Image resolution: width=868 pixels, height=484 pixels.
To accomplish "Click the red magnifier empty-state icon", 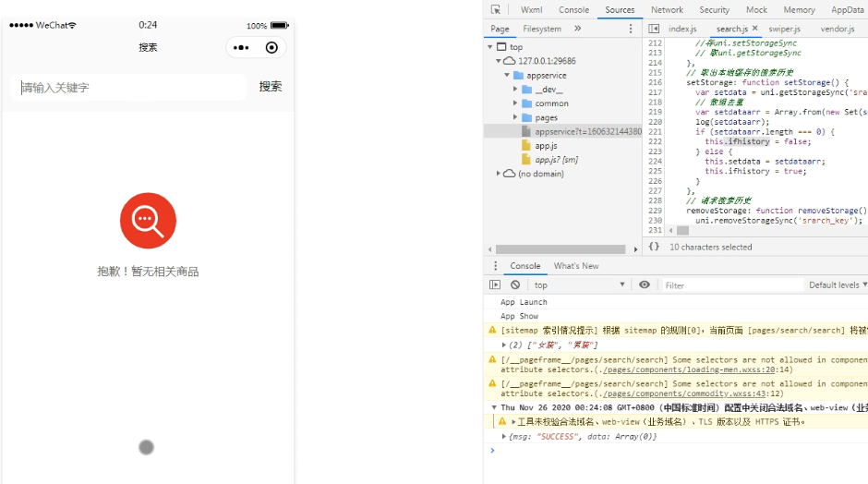I will [x=148, y=221].
